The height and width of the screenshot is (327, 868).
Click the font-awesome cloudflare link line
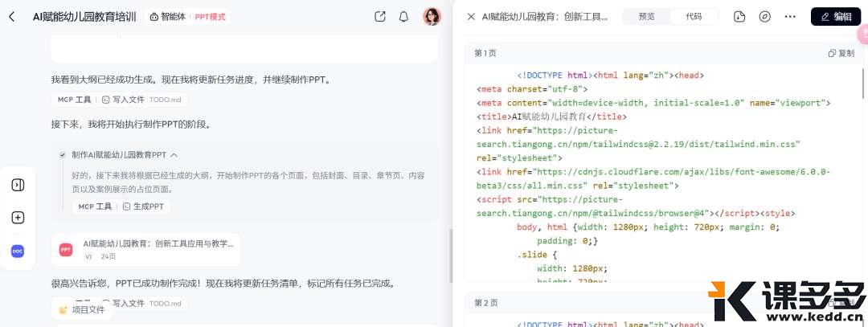coord(653,178)
